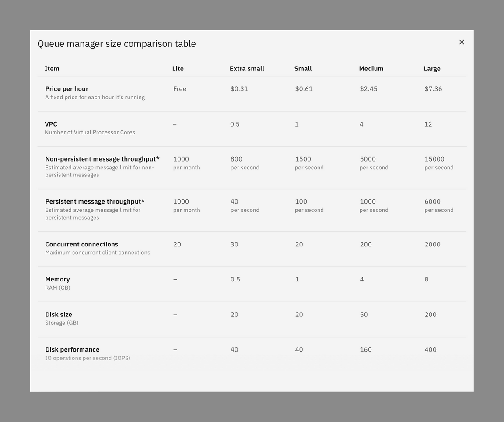Click the Item column header

52,68
